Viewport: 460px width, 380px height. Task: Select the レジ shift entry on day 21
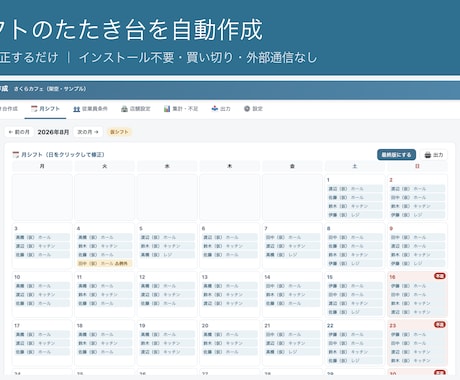[x=292, y=352]
